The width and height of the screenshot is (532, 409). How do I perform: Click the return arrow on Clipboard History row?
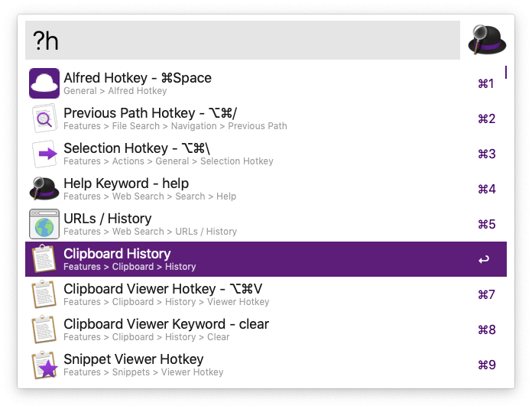click(484, 260)
